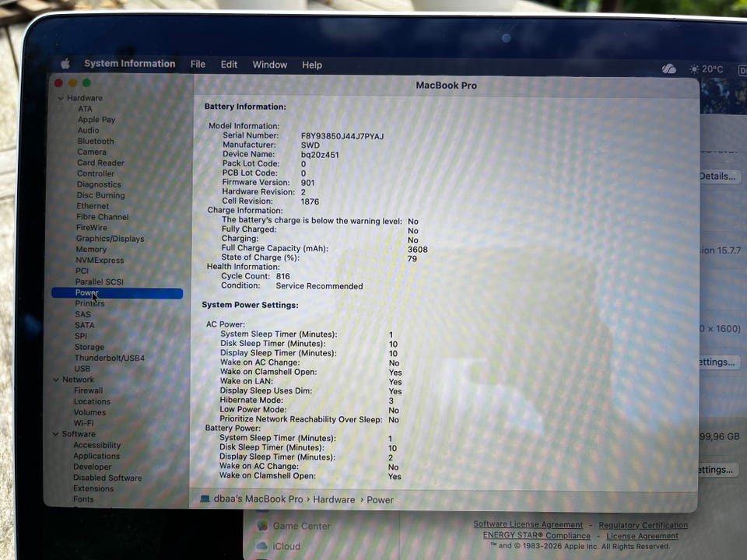Click the cycle count value 816
Viewport: 747px width, 560px height.
pos(283,276)
